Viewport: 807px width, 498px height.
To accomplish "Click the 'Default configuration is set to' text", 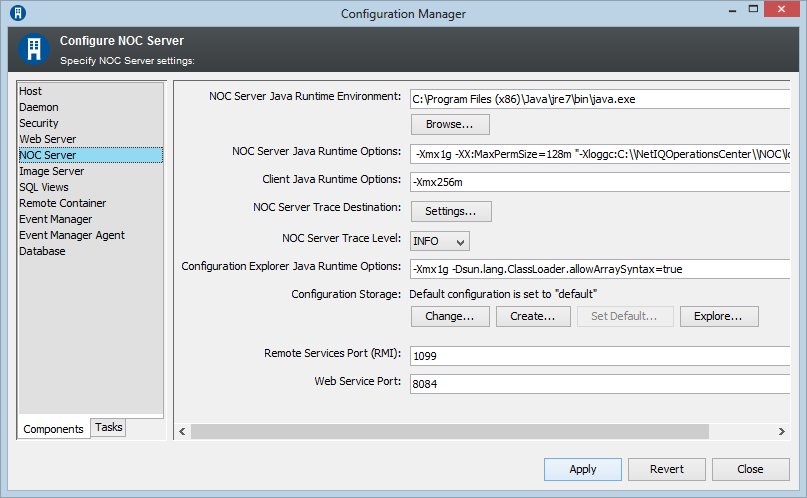I will [x=503, y=294].
